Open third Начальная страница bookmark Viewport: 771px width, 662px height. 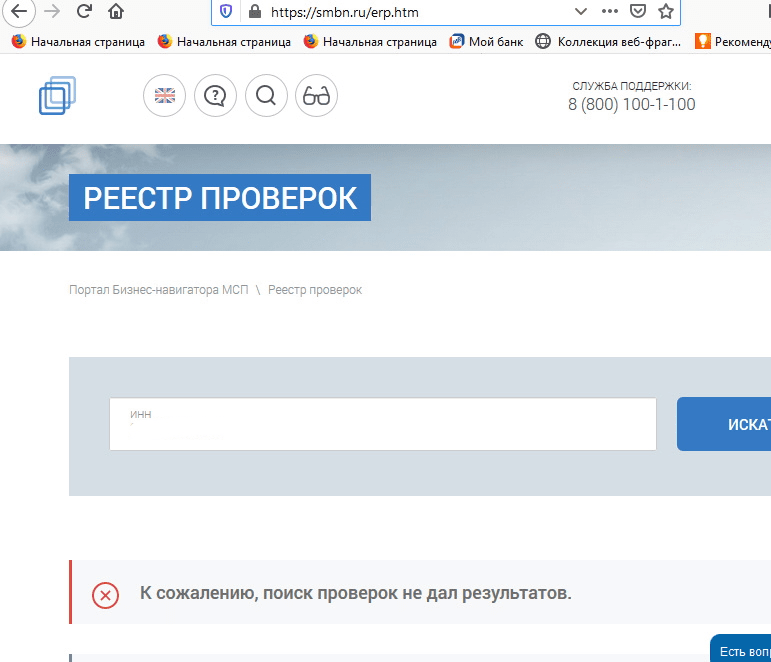(x=370, y=42)
